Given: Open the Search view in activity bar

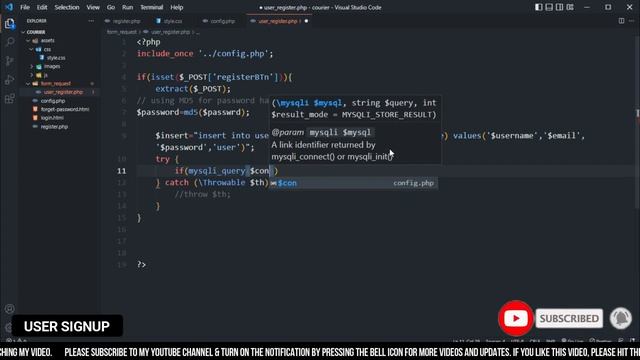Looking at the screenshot, I should tap(10, 42).
